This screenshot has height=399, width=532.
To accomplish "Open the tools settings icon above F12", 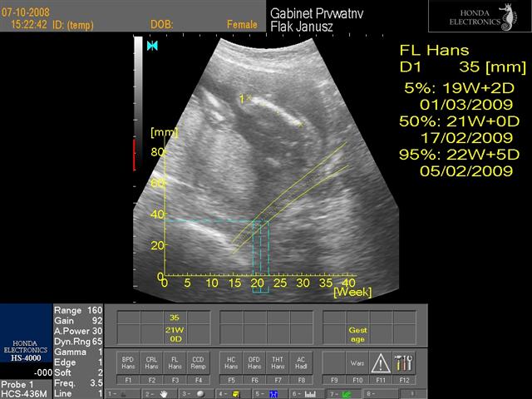I will pyautogui.click(x=405, y=363).
